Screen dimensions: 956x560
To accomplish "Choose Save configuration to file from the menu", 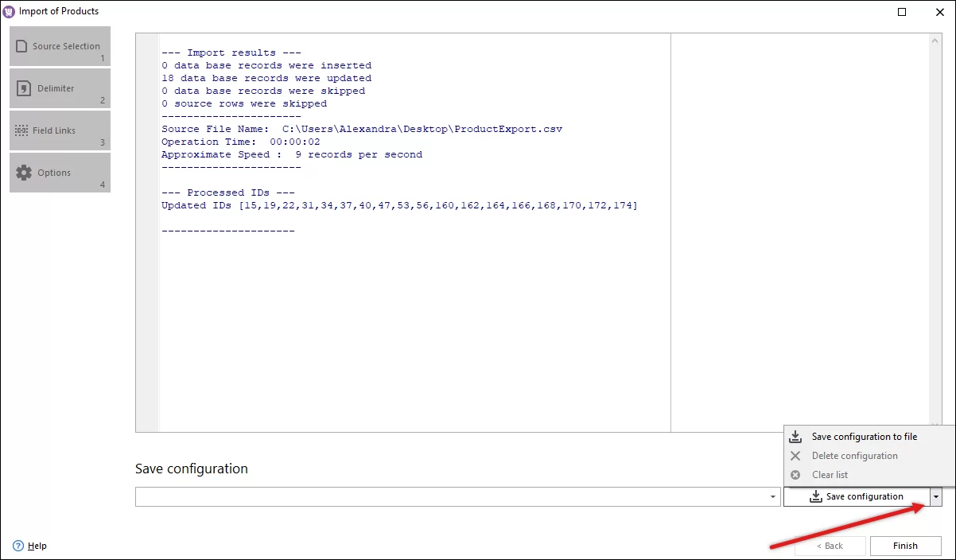I will (864, 436).
